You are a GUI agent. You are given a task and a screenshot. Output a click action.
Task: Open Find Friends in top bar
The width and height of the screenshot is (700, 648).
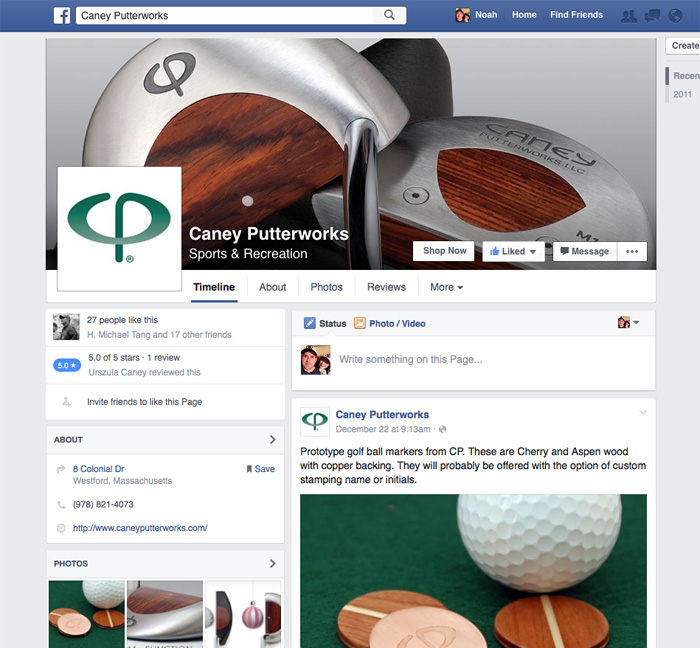[x=576, y=15]
